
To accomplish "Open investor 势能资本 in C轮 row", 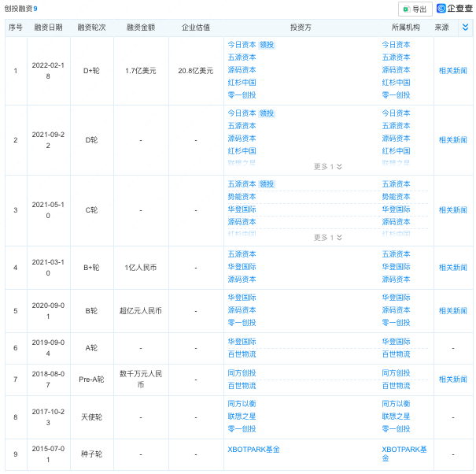I will pyautogui.click(x=242, y=197).
